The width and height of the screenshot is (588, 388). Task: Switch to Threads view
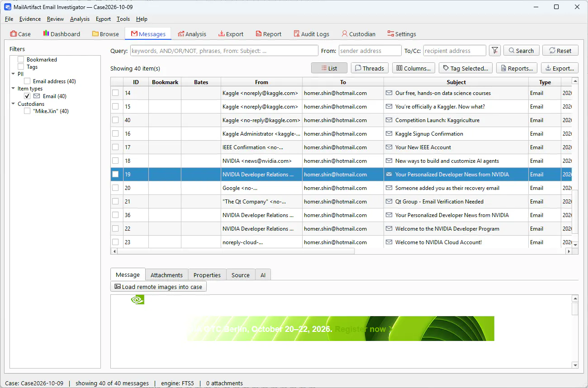coord(369,68)
